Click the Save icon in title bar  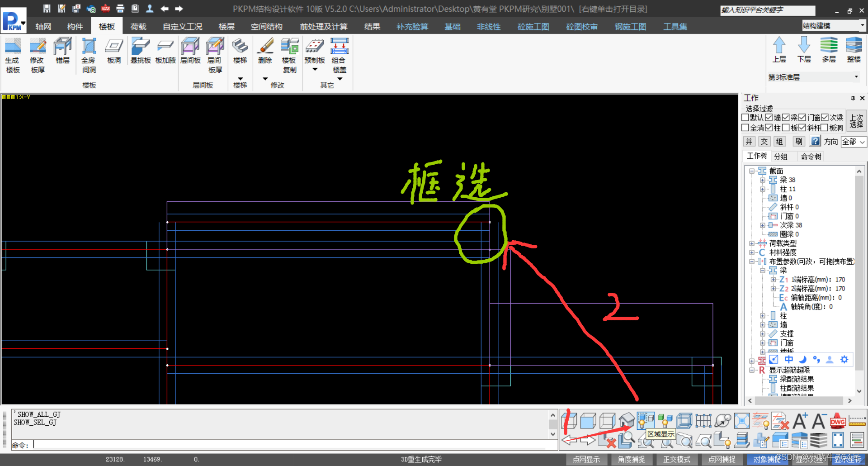coord(47,8)
